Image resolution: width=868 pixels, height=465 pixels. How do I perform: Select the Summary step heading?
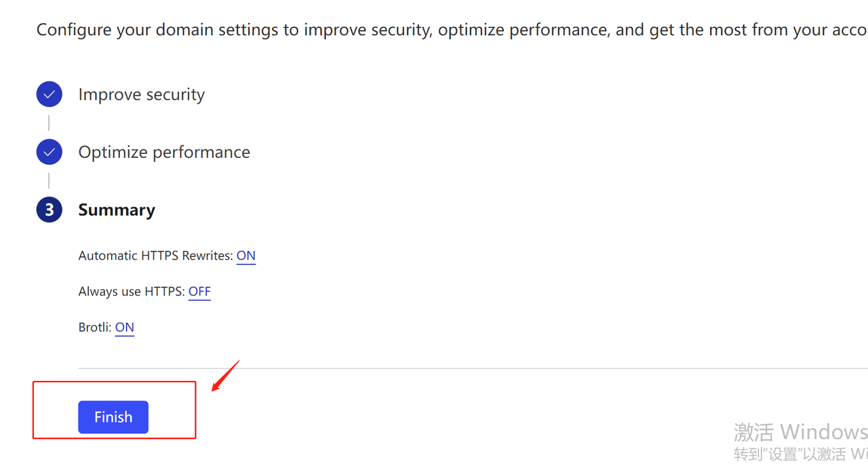(117, 210)
